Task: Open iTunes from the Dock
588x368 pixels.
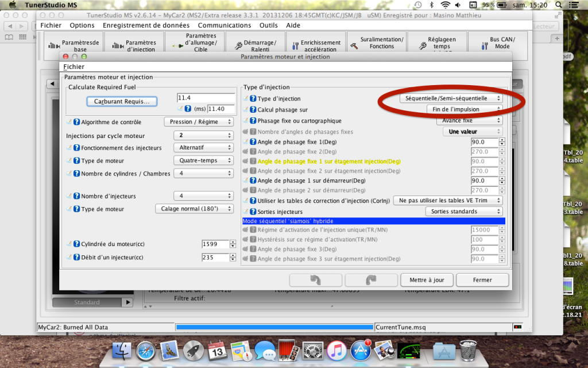Action: [x=336, y=351]
